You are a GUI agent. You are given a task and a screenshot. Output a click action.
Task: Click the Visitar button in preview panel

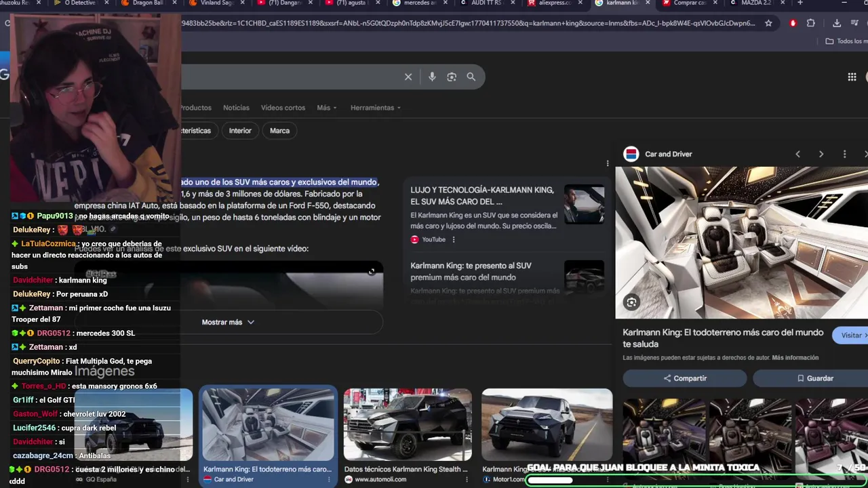852,335
